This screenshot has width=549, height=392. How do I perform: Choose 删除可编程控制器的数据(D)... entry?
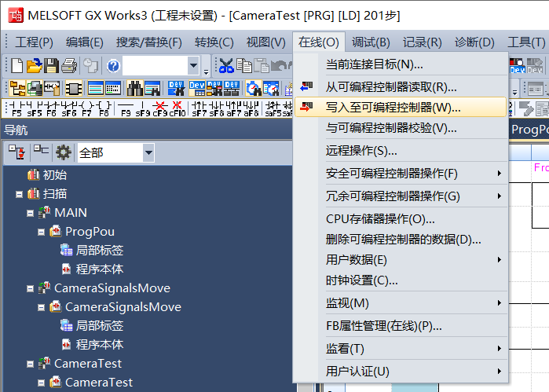pyautogui.click(x=401, y=240)
